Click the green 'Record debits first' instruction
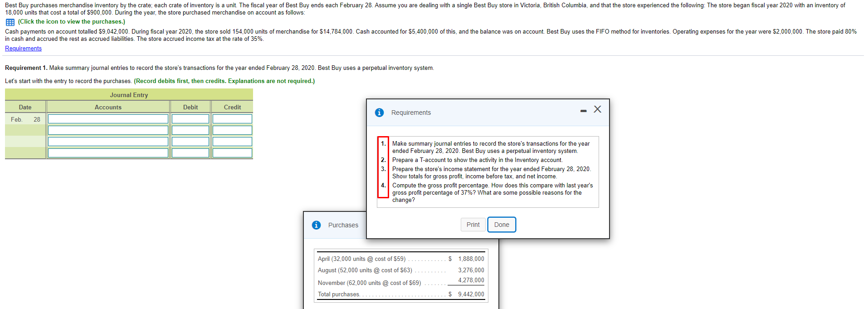The height and width of the screenshot is (309, 868). pos(224,81)
